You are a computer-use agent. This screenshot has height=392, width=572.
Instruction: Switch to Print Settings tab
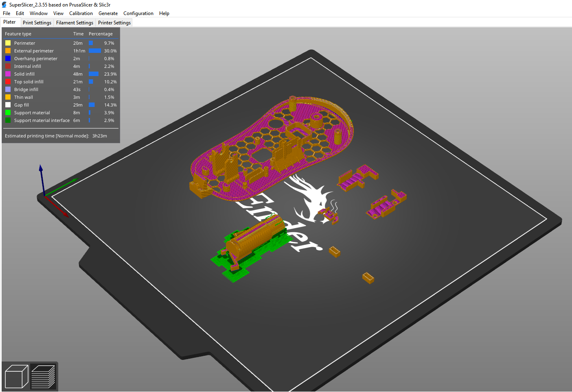pyautogui.click(x=37, y=23)
